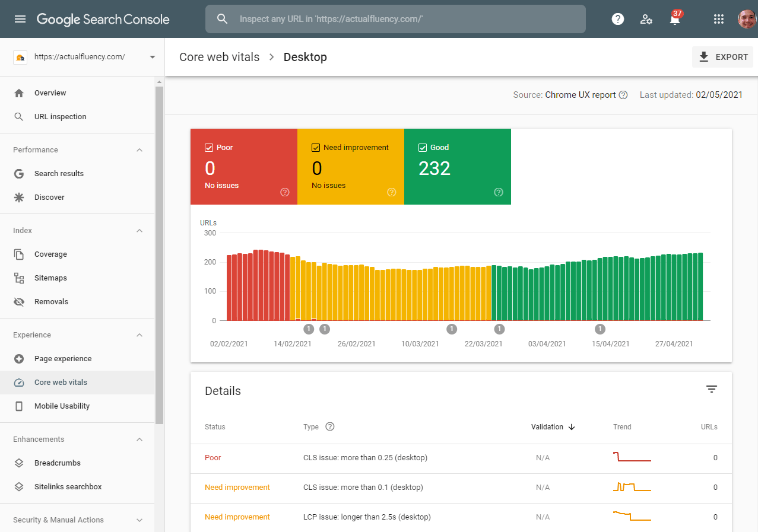Image resolution: width=758 pixels, height=532 pixels.
Task: Expand the Security & Manual Actions section
Action: tap(139, 520)
